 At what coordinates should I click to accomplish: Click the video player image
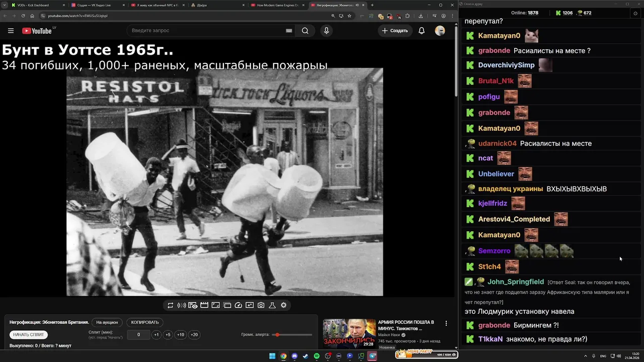pyautogui.click(x=225, y=182)
